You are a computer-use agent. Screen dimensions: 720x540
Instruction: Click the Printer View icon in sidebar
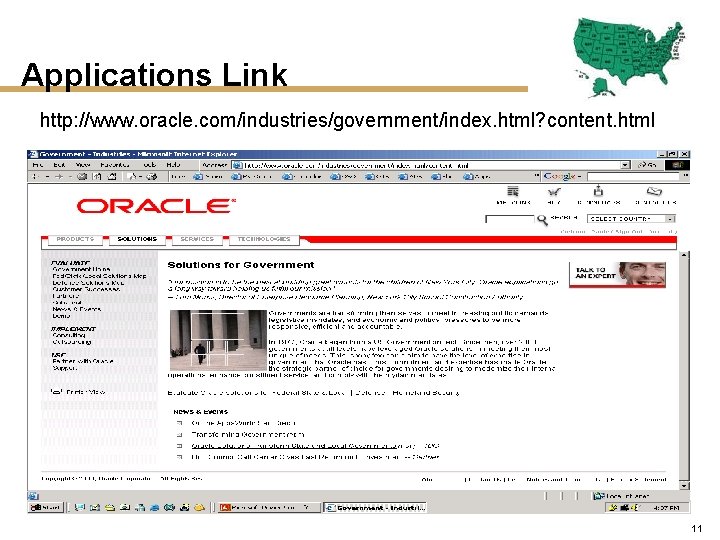pyautogui.click(x=56, y=392)
